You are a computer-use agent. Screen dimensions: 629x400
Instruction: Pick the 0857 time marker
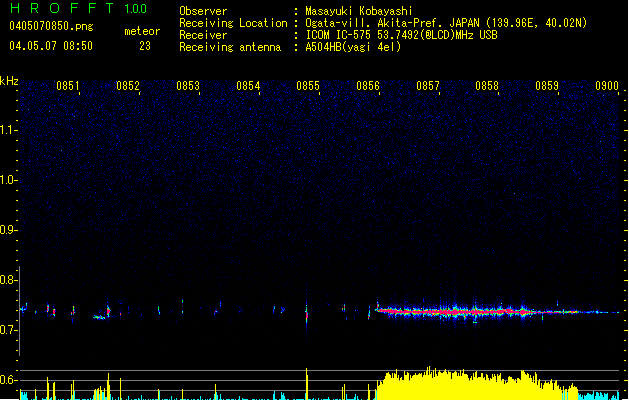pos(428,87)
